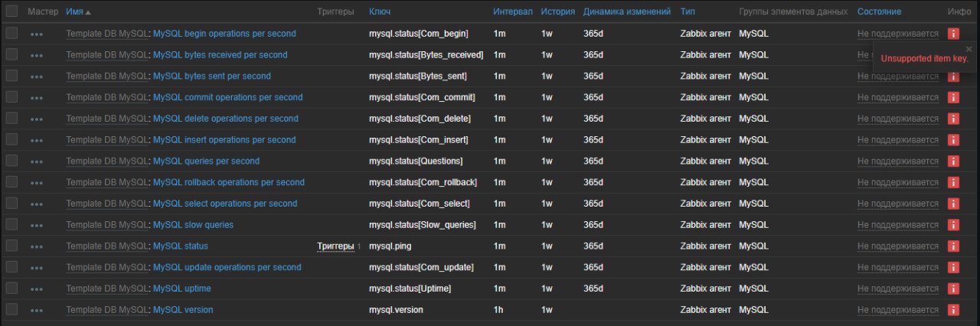Check the MySQL begin operations row checkbox
This screenshot has width=980, height=326.
(x=11, y=33)
